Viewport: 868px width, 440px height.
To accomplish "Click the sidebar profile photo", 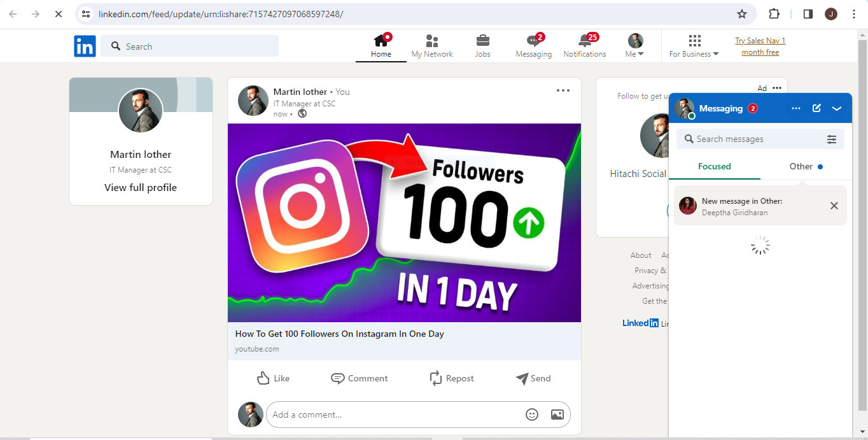I will pyautogui.click(x=141, y=110).
